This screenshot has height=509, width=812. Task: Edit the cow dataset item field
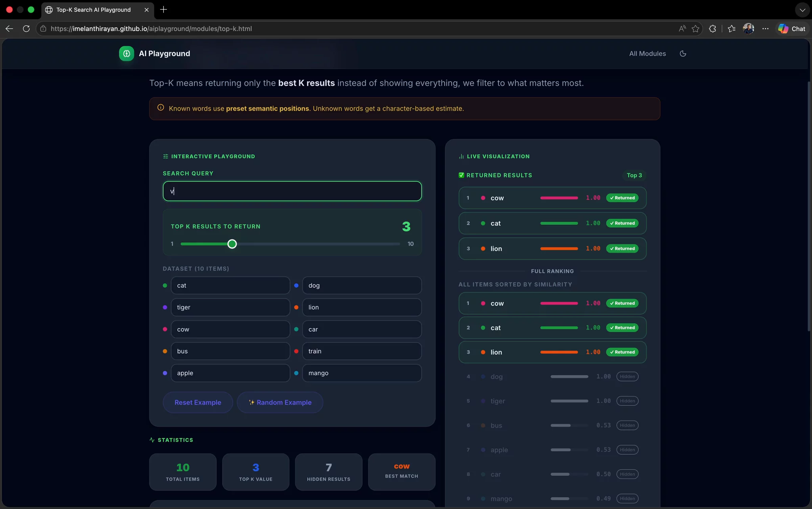pyautogui.click(x=230, y=329)
